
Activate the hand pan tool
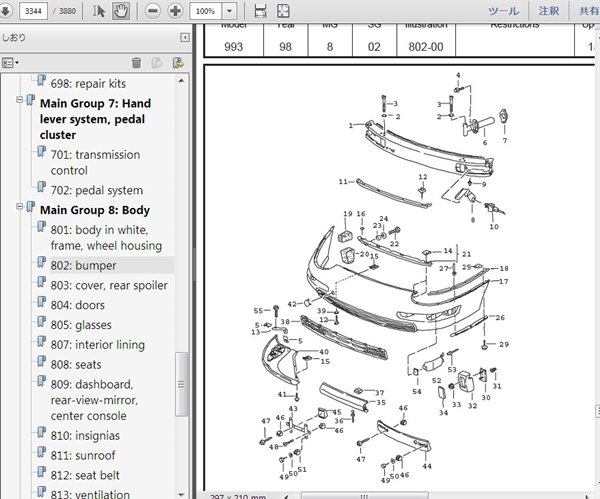[x=121, y=11]
